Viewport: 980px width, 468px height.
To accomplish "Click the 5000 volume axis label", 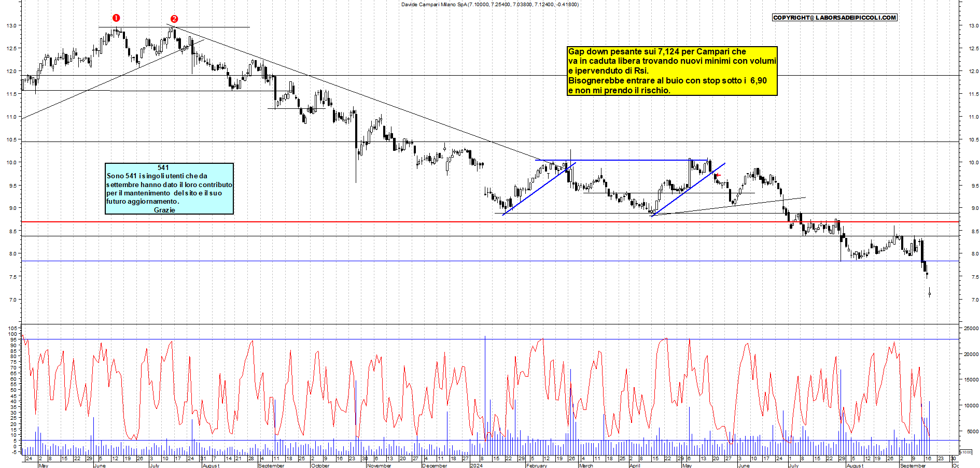I will 972,431.
